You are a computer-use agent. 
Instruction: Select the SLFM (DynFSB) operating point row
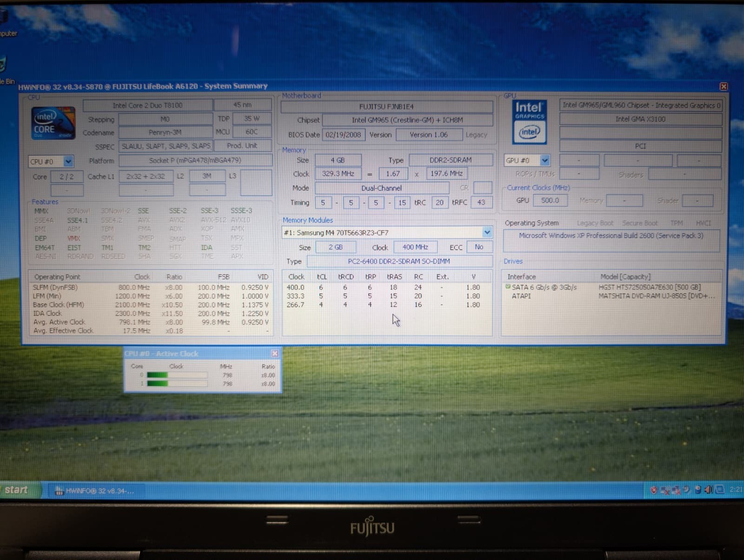[x=151, y=287]
